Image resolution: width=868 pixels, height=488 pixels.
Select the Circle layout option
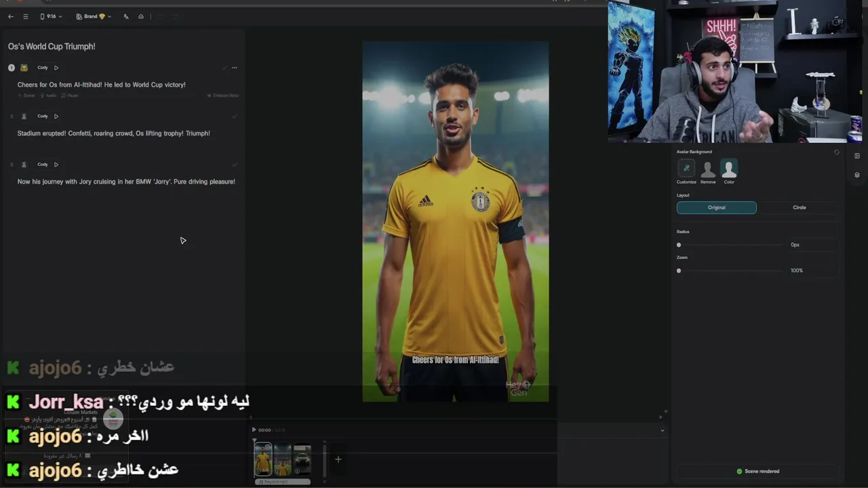pyautogui.click(x=800, y=207)
